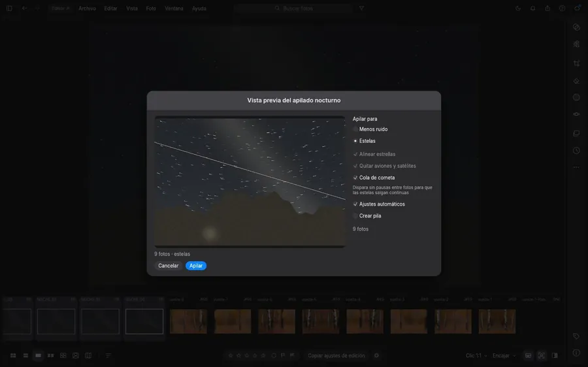This screenshot has height=367, width=588.
Task: Select the eraser/heal tool icon
Action: point(576,80)
